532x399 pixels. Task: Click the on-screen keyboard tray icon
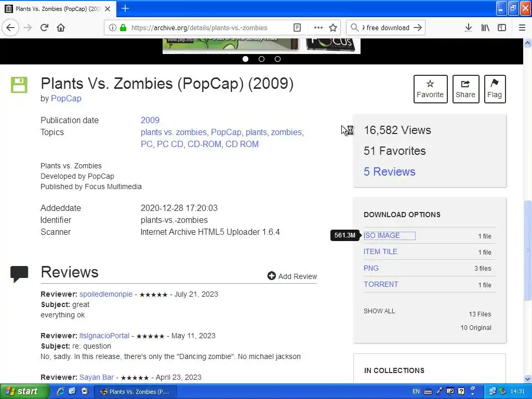coord(428,392)
